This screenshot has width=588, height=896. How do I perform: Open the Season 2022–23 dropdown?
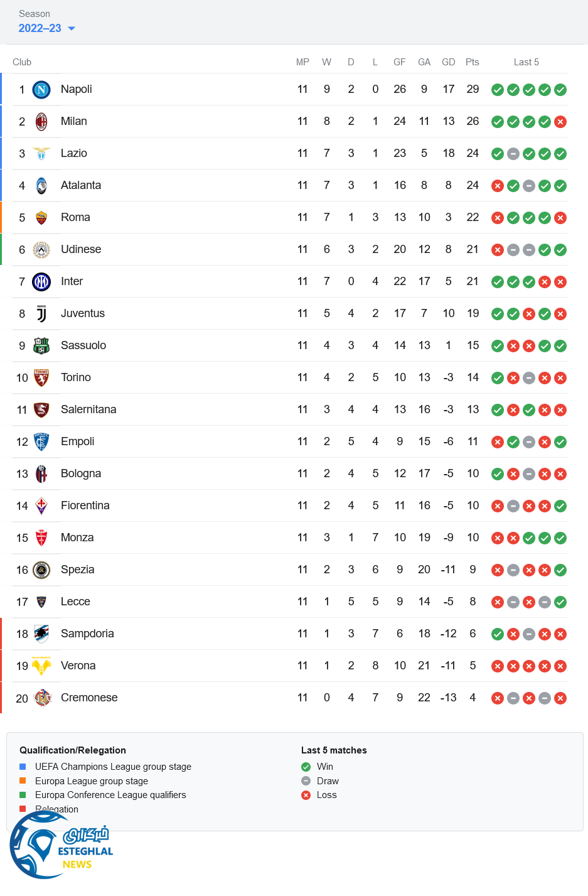46,28
